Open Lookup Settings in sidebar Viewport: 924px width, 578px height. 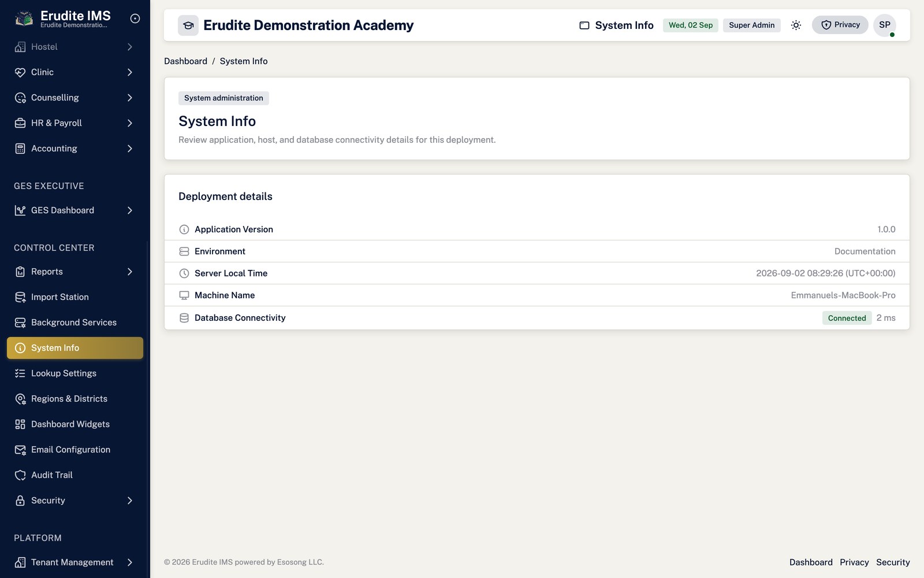coord(75,373)
